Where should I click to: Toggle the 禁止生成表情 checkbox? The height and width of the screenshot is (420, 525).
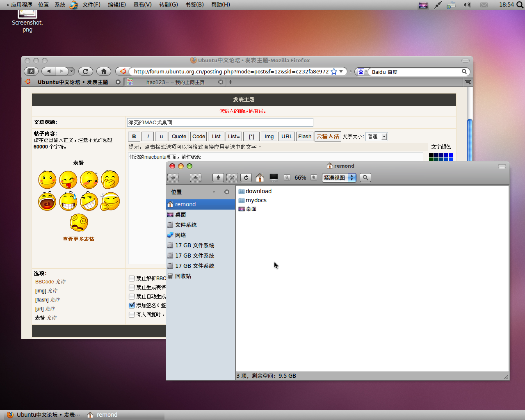(x=132, y=288)
